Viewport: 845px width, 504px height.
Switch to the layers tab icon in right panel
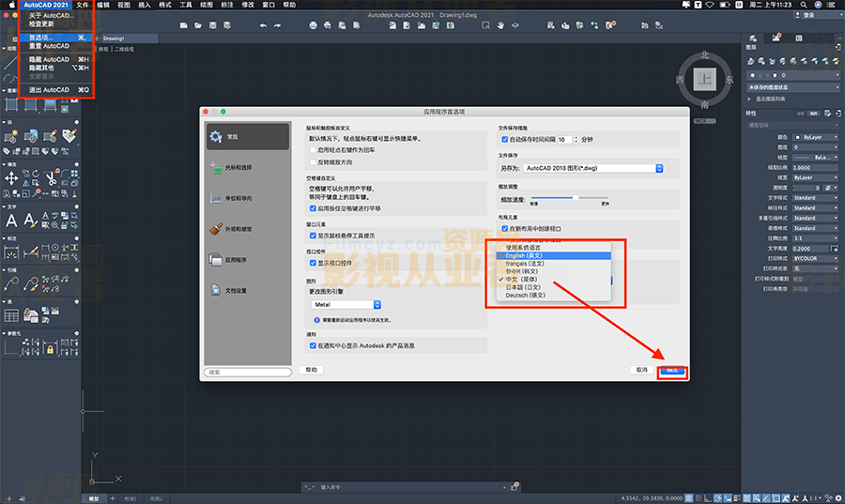click(753, 38)
